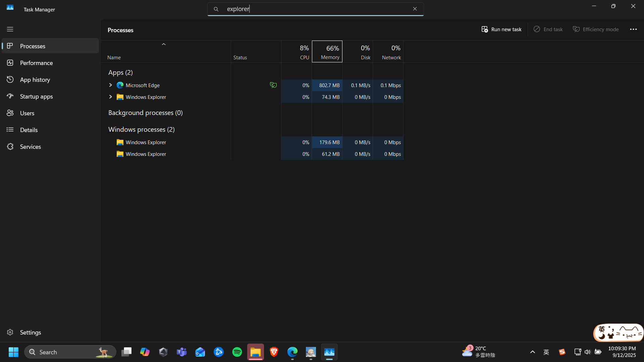Open Copilot from the taskbar
The width and height of the screenshot is (644, 362).
tap(145, 352)
